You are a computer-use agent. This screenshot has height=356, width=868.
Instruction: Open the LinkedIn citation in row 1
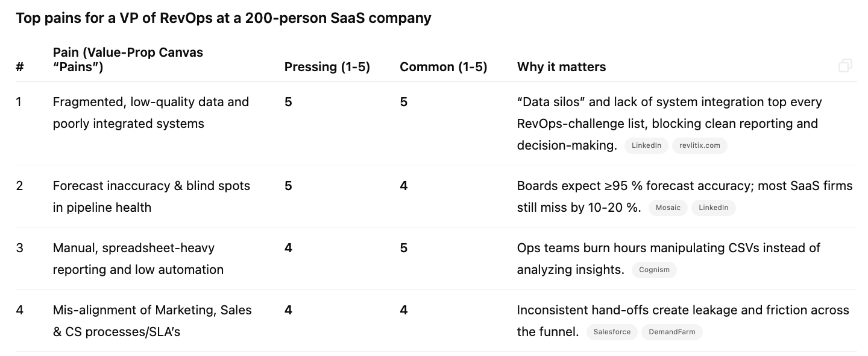646,145
